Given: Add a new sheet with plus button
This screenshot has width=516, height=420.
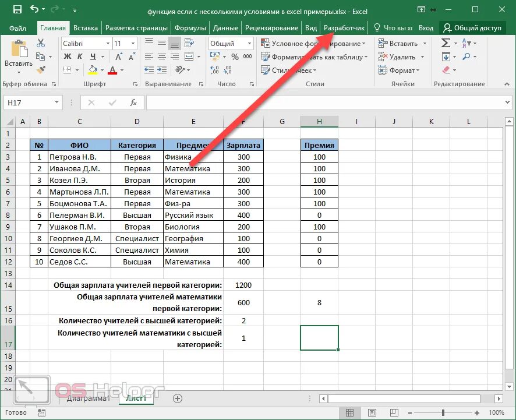Looking at the screenshot, I should point(178,398).
